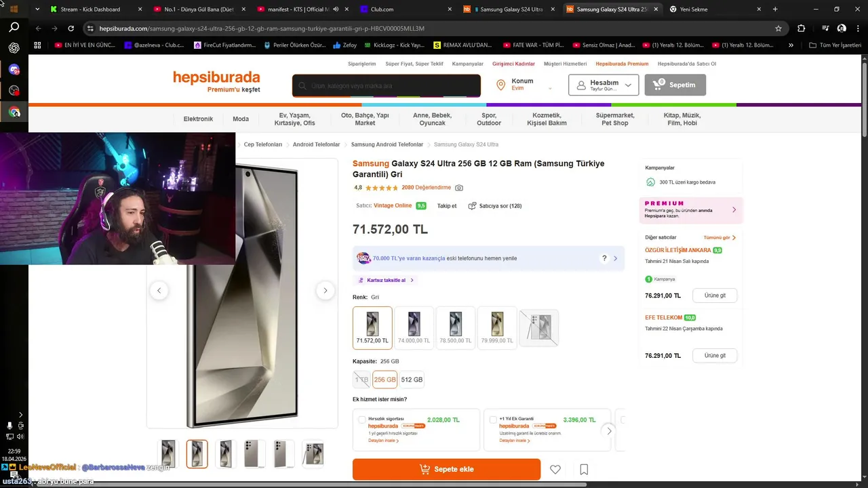868x488 pixels.
Task: Expand more extra services with right chevron
Action: tap(609, 430)
